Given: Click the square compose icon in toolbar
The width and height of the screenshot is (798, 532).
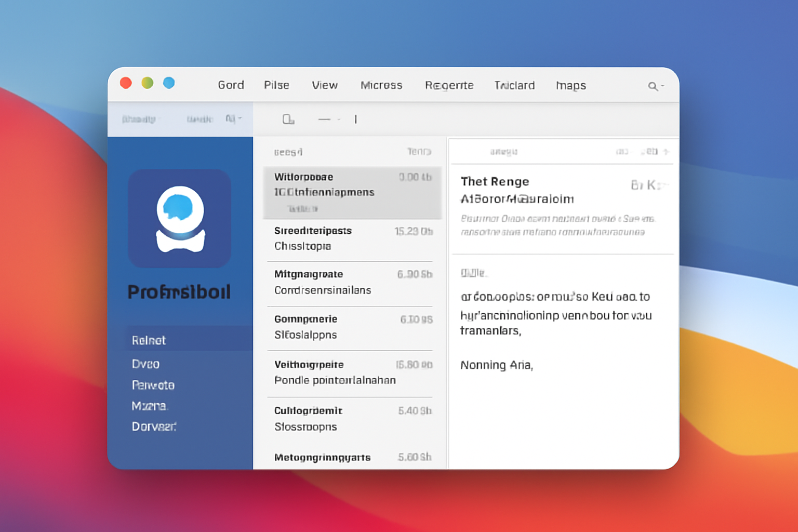Looking at the screenshot, I should (x=288, y=119).
